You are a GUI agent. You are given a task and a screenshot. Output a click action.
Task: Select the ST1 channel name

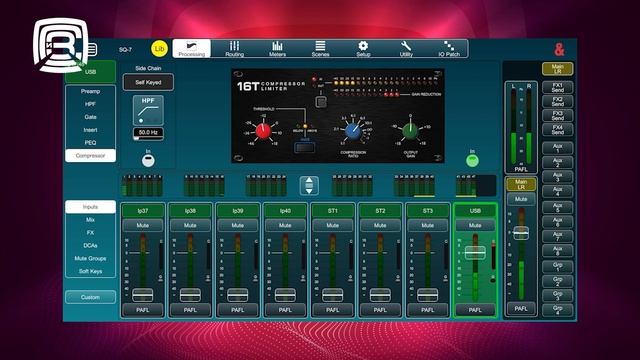[x=333, y=211]
